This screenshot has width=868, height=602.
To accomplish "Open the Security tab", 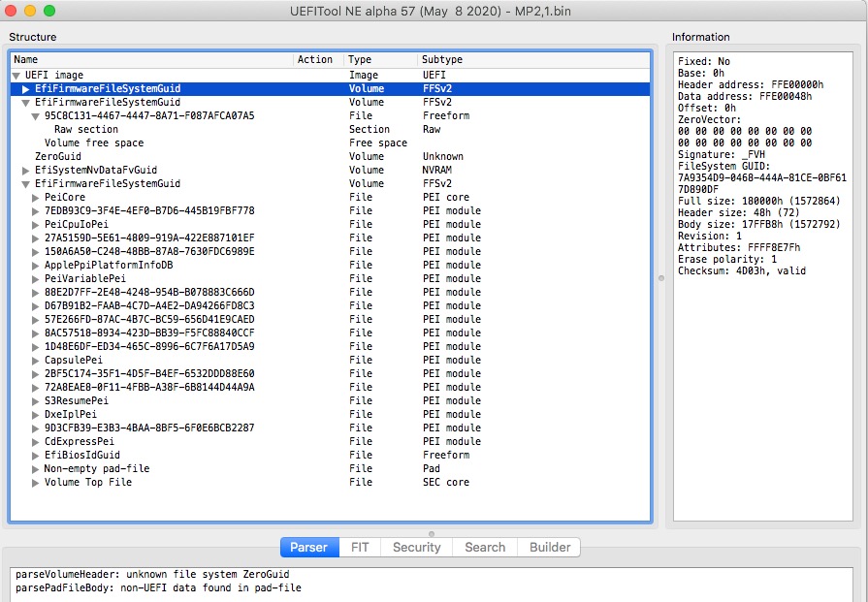I will tap(417, 547).
